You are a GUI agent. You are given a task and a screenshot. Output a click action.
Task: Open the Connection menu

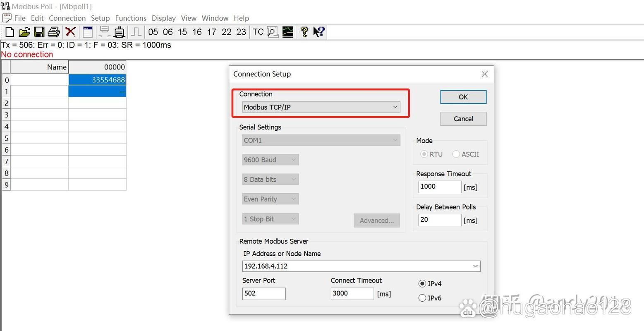(x=67, y=18)
